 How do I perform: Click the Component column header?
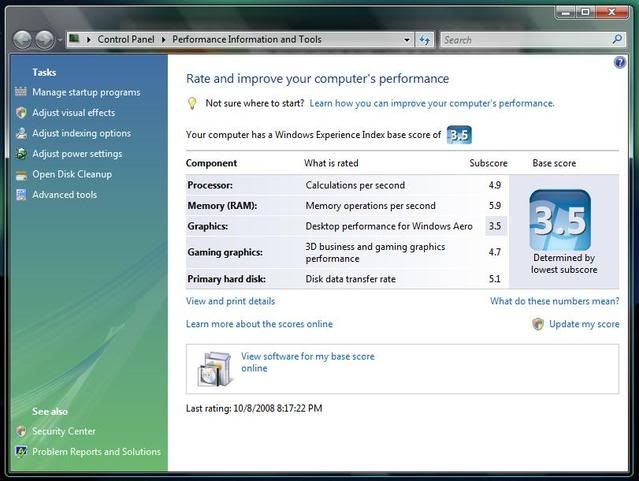click(211, 163)
